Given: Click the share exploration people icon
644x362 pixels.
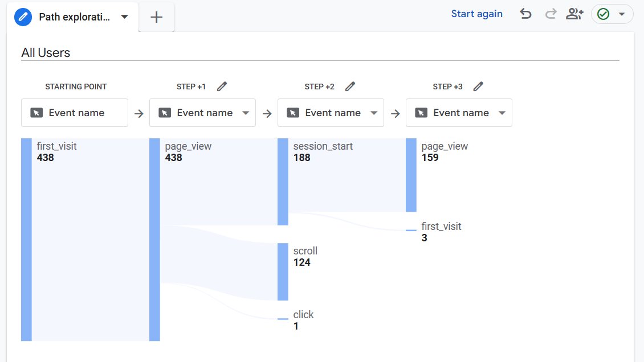Looking at the screenshot, I should pyautogui.click(x=574, y=14).
